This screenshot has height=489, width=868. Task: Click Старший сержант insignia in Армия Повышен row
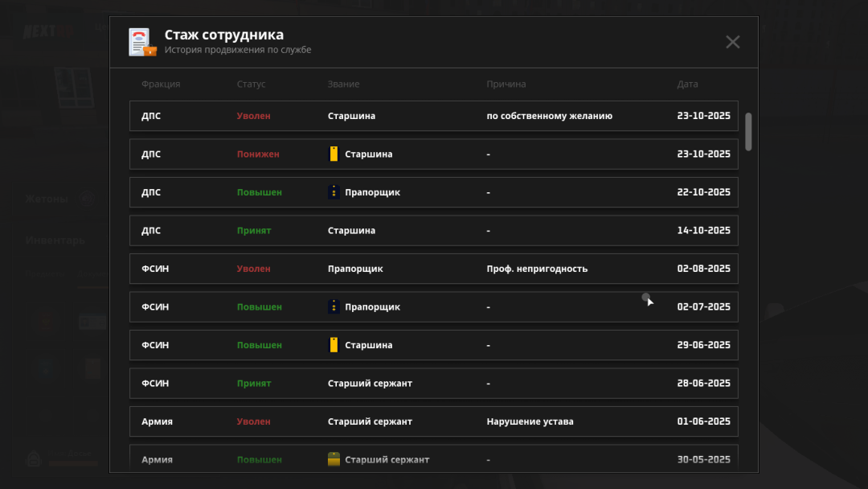[x=334, y=460]
